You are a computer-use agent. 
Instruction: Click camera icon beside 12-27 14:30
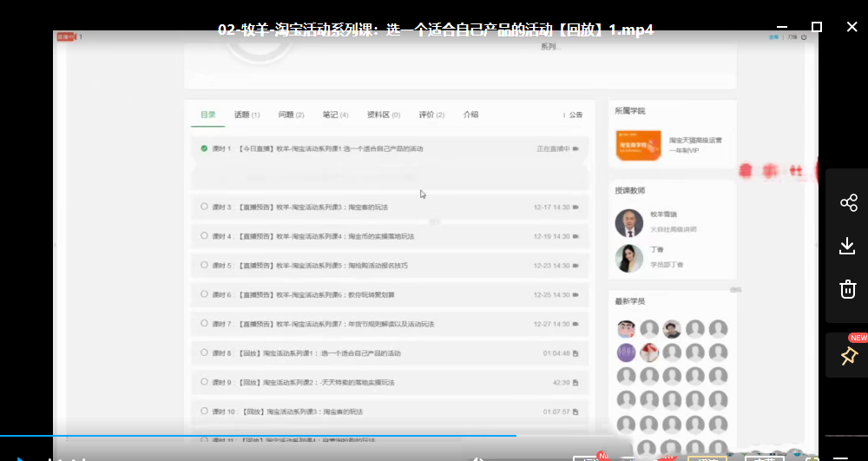[575, 324]
